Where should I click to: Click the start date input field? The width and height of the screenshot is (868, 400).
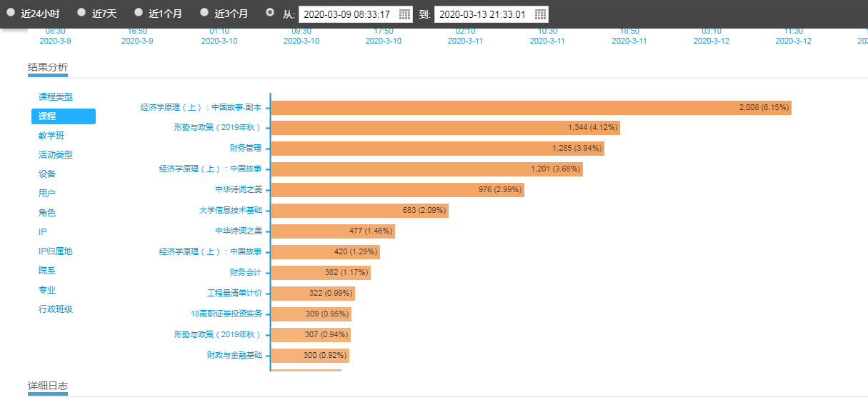pos(347,14)
